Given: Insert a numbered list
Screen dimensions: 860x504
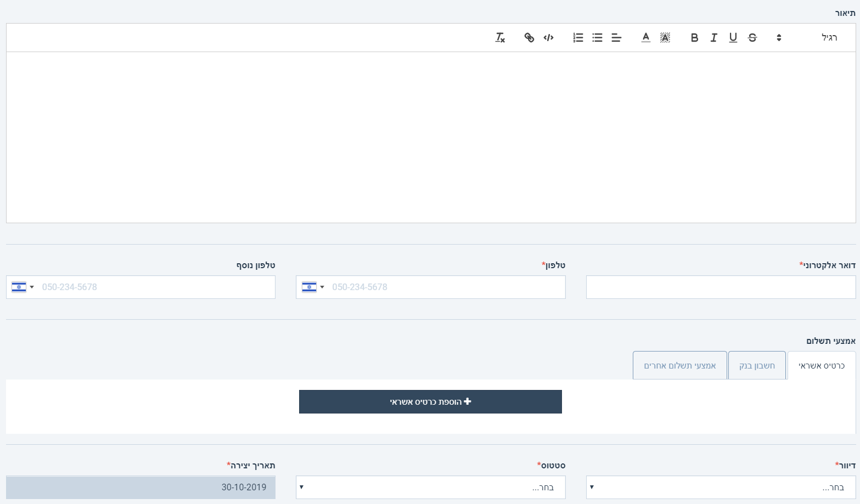Looking at the screenshot, I should [x=578, y=38].
